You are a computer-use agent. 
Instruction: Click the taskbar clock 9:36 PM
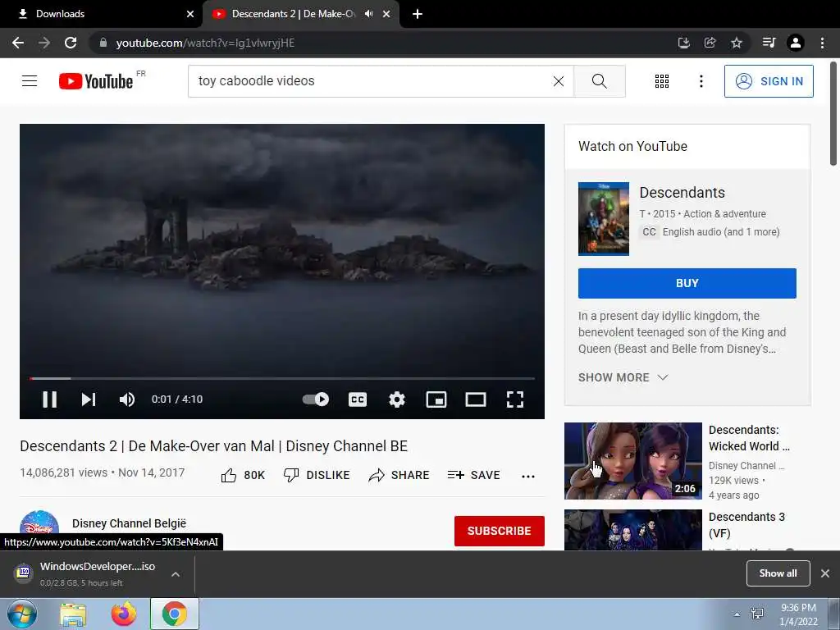click(x=798, y=614)
